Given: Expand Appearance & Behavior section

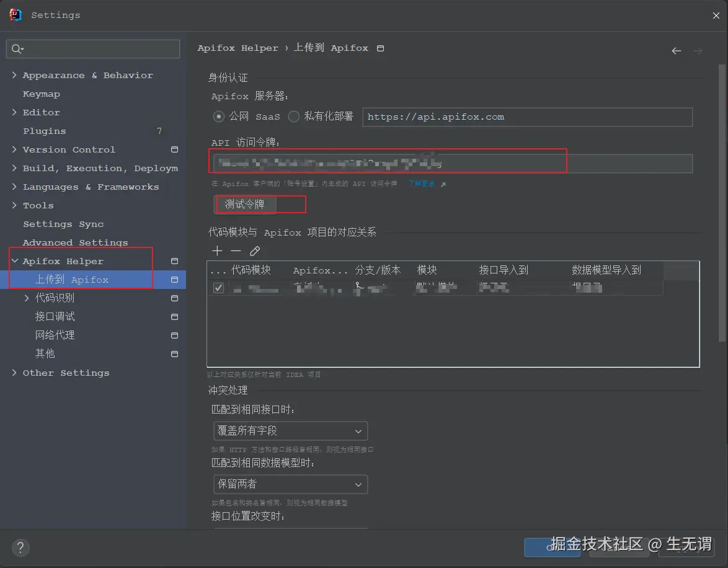Looking at the screenshot, I should [14, 75].
